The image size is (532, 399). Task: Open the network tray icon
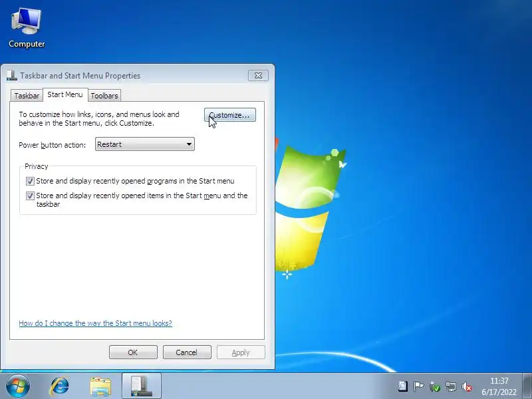(x=451, y=386)
